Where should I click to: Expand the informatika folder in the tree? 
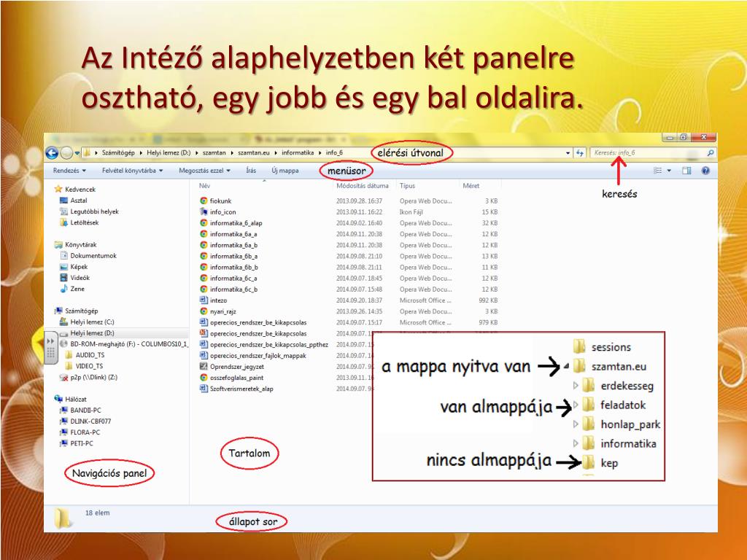tap(576, 443)
